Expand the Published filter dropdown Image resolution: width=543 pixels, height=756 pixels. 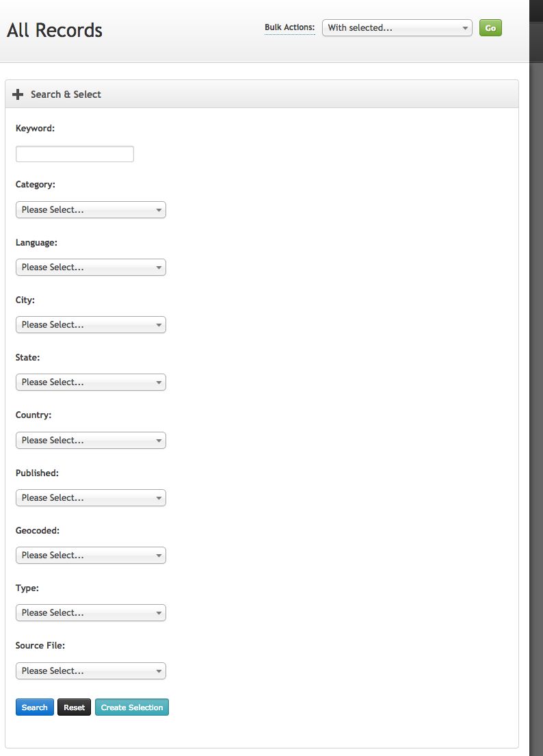point(90,497)
